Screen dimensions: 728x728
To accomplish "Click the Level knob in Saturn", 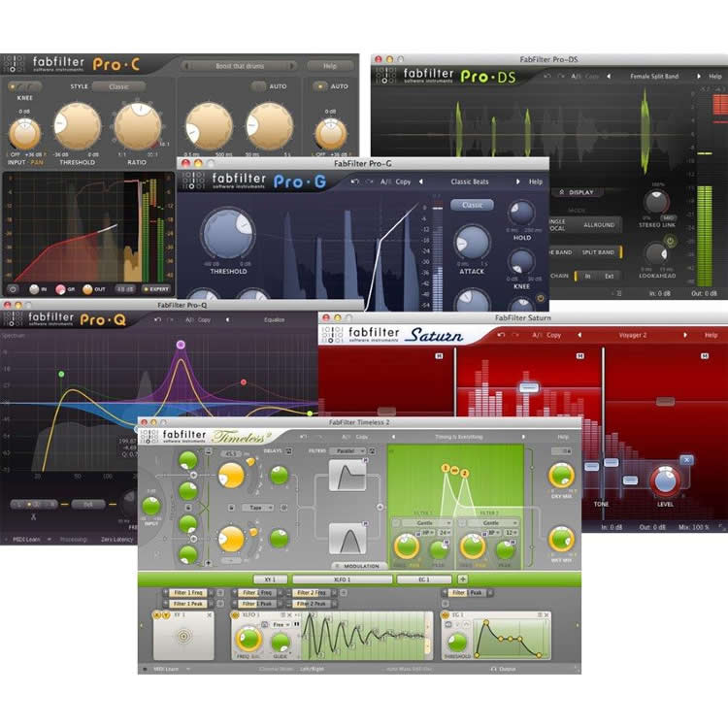I will (x=665, y=481).
